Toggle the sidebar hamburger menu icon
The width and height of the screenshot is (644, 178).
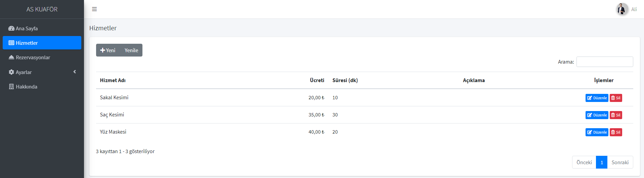pyautogui.click(x=94, y=9)
